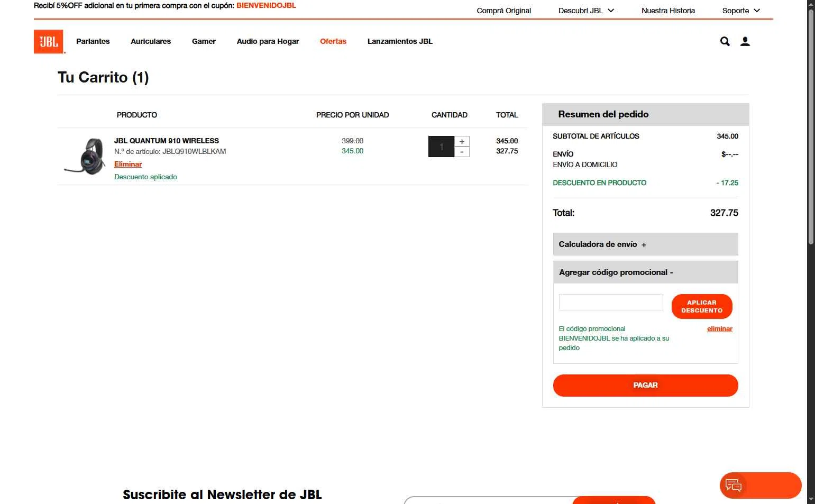Viewport: 815px width, 504px height.
Task: Open the Parlantes menu
Action: 93,41
